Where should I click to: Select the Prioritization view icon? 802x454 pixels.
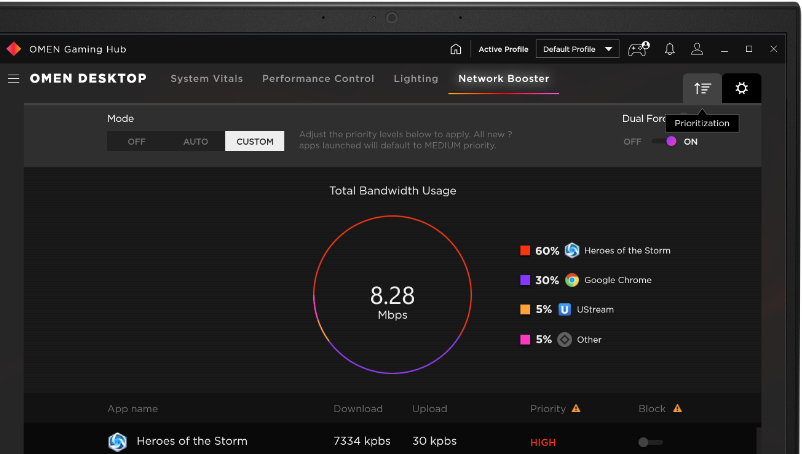coord(702,88)
